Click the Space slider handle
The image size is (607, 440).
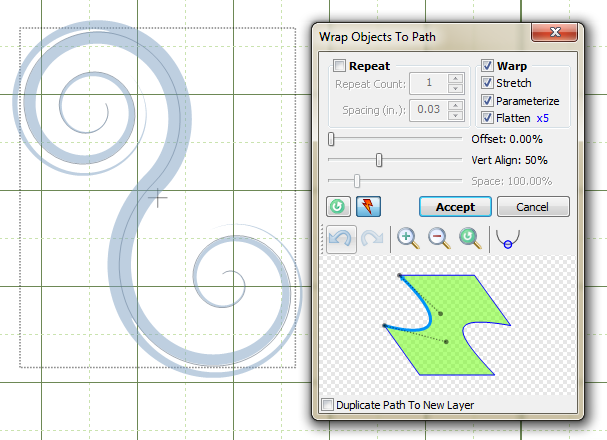click(357, 181)
